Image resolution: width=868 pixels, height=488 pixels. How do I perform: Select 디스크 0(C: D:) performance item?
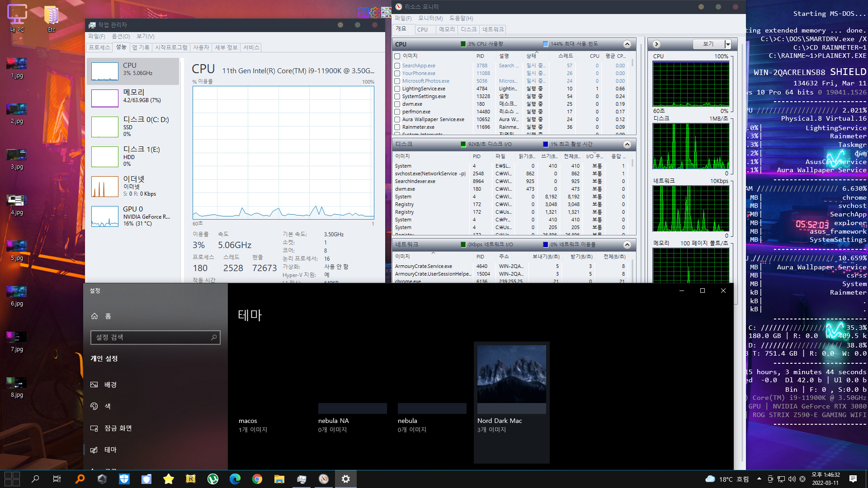pos(133,127)
